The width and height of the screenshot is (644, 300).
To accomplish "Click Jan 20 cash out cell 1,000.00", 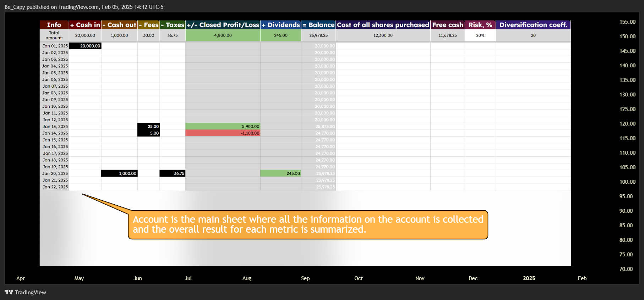I will pos(119,173).
